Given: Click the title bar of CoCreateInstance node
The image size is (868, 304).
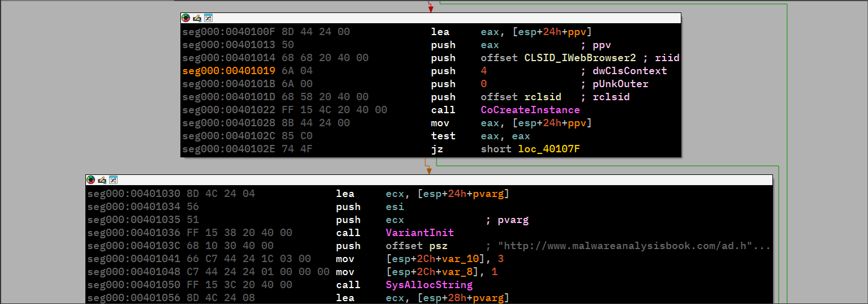Looking at the screenshot, I should [x=441, y=18].
